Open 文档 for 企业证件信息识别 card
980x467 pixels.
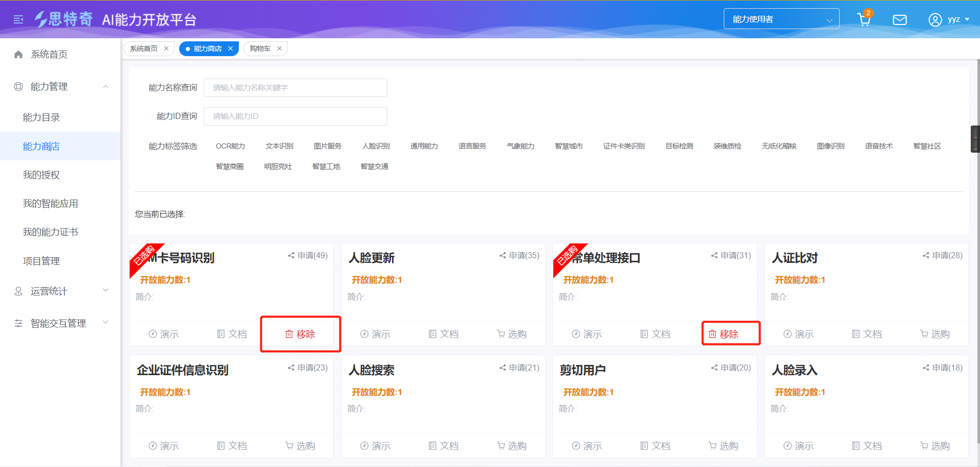pyautogui.click(x=232, y=446)
